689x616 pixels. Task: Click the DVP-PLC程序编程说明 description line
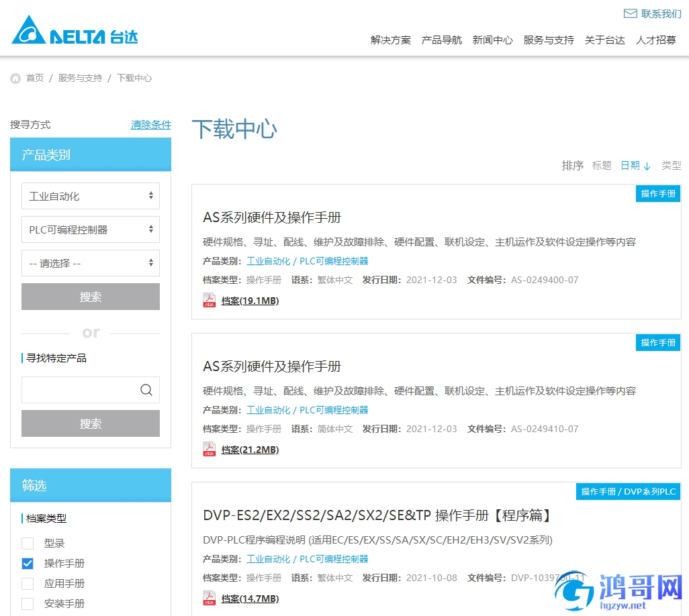coord(377,540)
